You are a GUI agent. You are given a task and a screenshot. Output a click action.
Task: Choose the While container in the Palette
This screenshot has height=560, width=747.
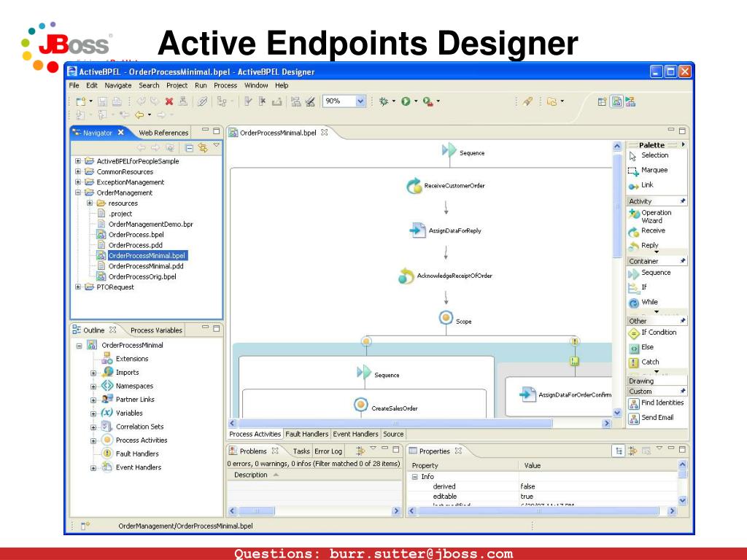coord(643,303)
